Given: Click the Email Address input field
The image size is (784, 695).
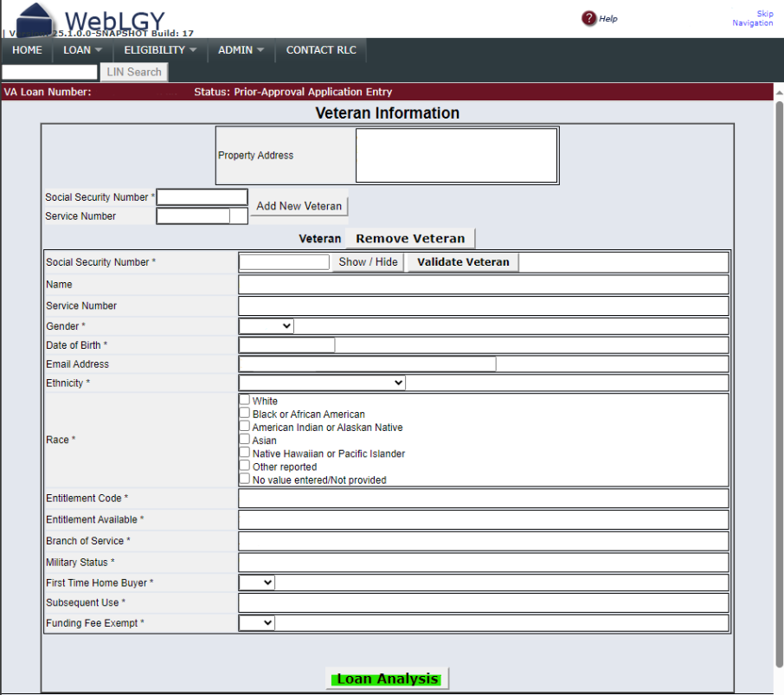Looking at the screenshot, I should (x=367, y=364).
